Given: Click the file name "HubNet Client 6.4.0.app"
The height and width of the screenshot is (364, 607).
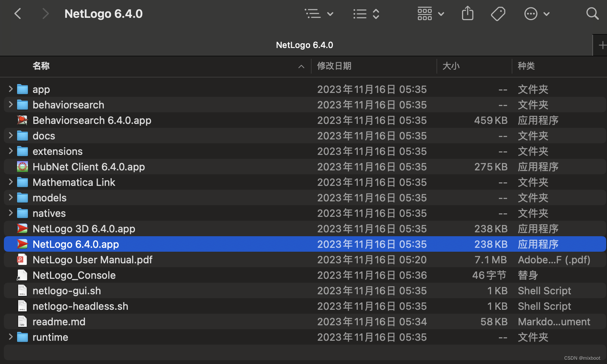Looking at the screenshot, I should [x=89, y=167].
